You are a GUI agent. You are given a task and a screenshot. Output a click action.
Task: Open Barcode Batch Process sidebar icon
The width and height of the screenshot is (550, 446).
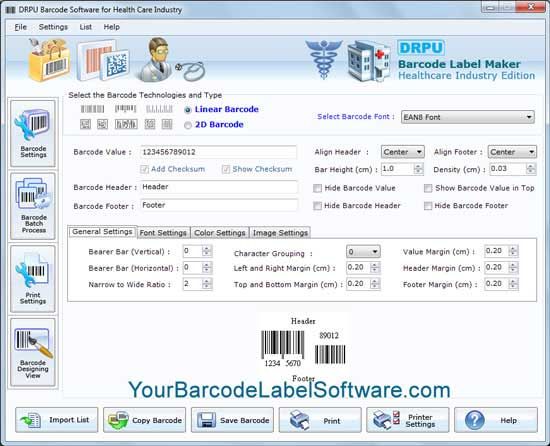(33, 194)
